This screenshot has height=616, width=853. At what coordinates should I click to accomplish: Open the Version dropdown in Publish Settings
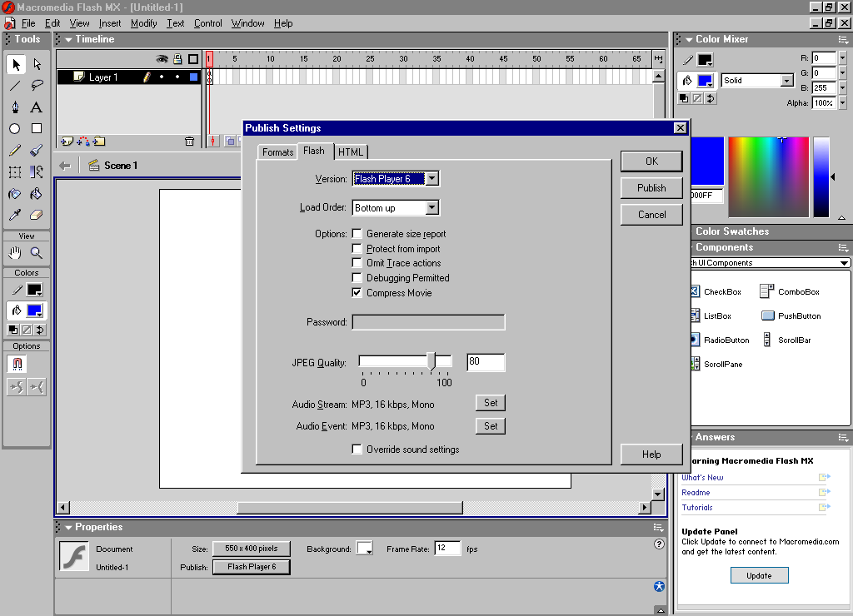point(432,178)
